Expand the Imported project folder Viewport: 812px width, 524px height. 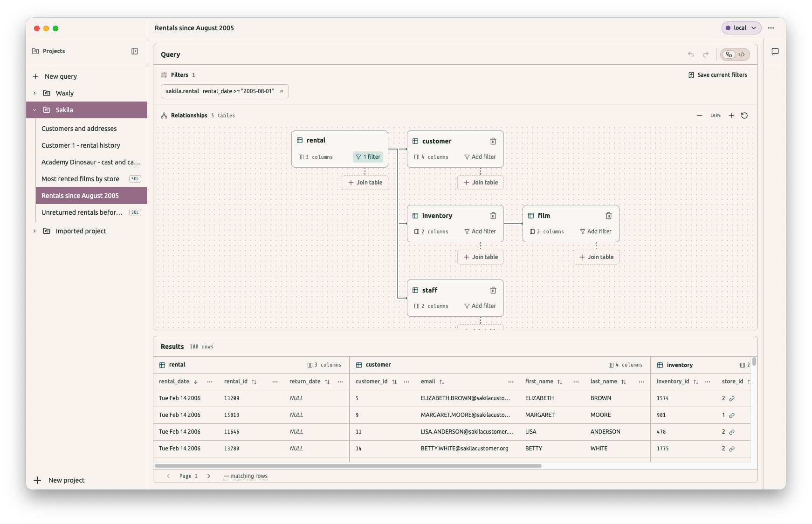[34, 231]
